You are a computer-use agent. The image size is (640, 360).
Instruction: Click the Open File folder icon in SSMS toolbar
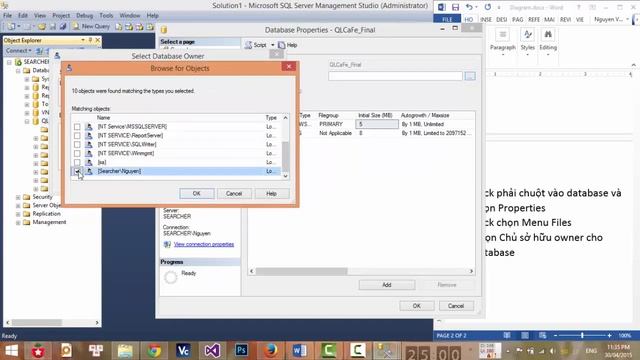pyautogui.click(x=42, y=27)
